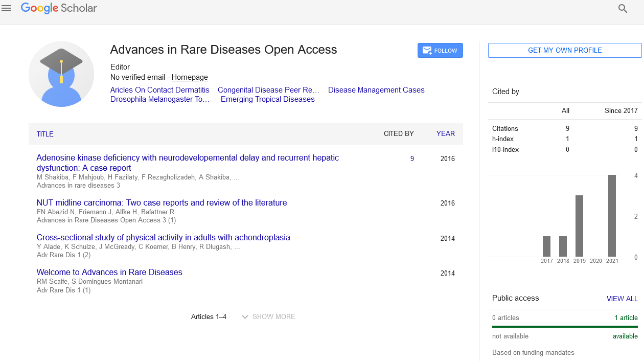Click the graduation cap profile avatar
This screenshot has width=644, height=363.
click(61, 74)
